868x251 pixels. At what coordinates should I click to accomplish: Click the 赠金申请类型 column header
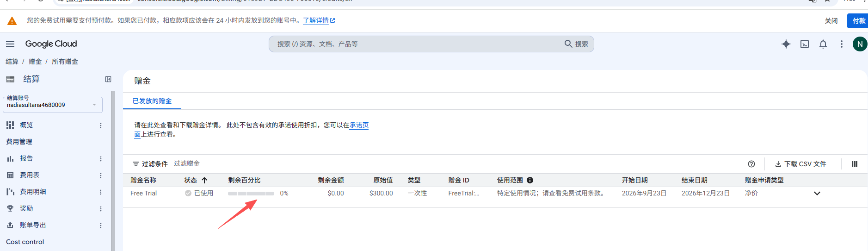[x=764, y=180]
